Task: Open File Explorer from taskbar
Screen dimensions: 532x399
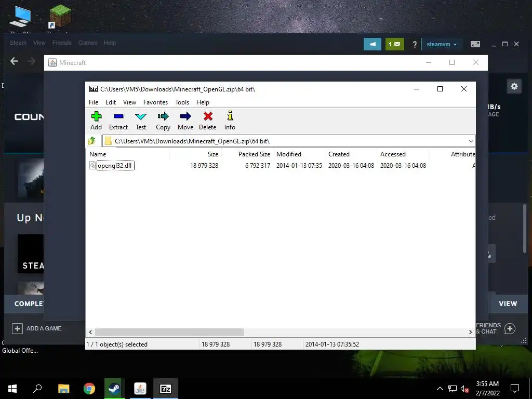Action: pyautogui.click(x=63, y=389)
